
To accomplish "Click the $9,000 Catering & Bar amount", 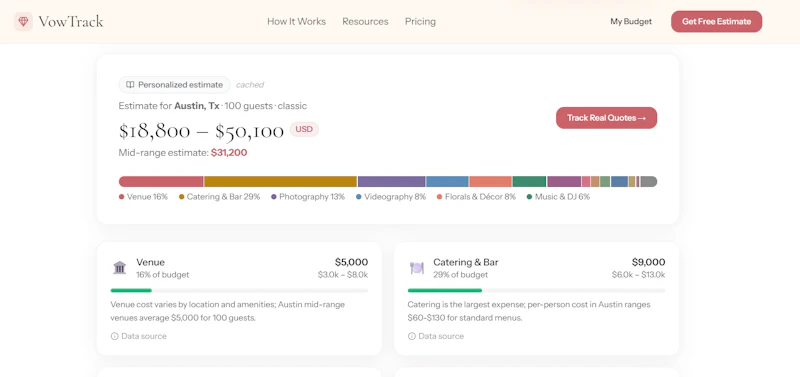I will [x=648, y=262].
